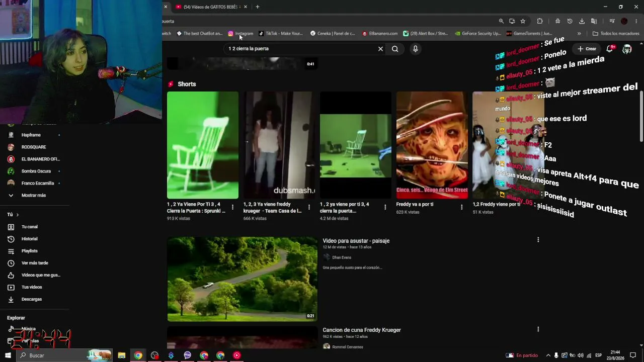644x362 pixels.
Task: Open Rommel Cervantes channel
Action: pyautogui.click(x=347, y=347)
